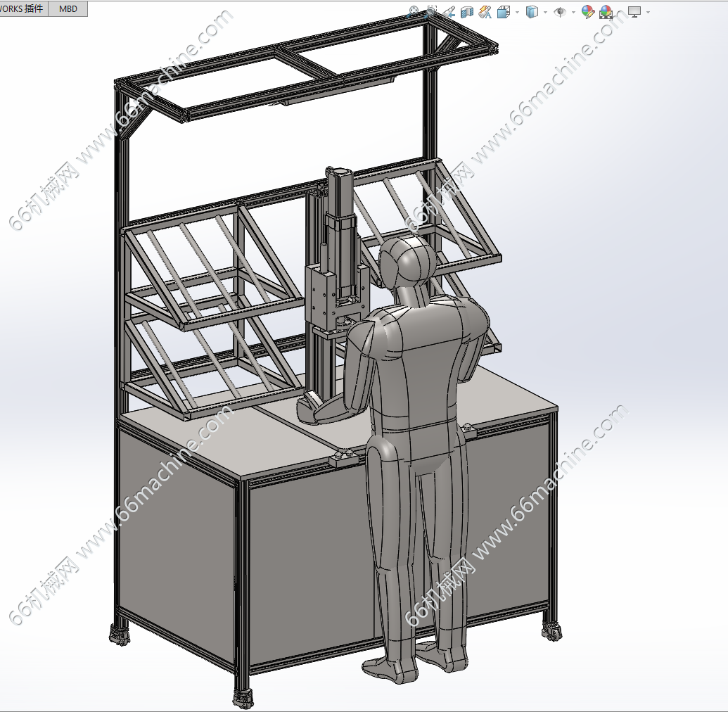The height and width of the screenshot is (712, 728).
Task: Activate the Section View tool
Action: coord(467,12)
